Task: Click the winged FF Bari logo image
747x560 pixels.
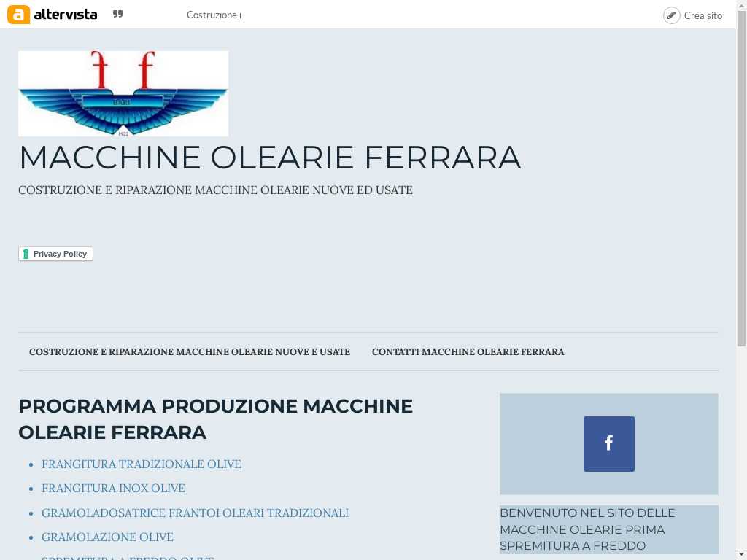Action: [x=123, y=93]
